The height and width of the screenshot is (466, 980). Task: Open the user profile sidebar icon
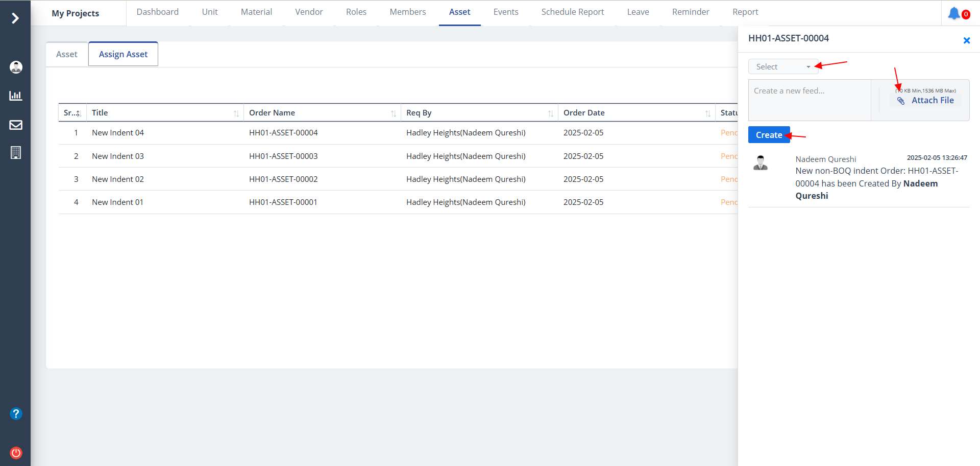(16, 67)
